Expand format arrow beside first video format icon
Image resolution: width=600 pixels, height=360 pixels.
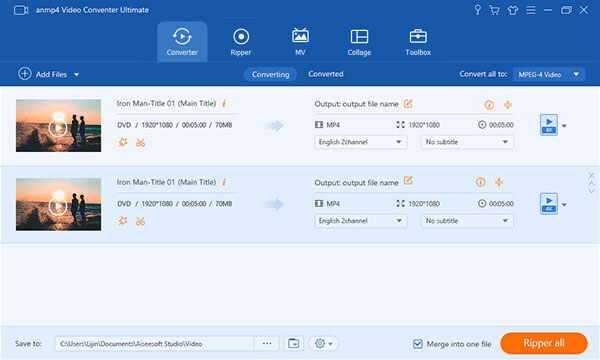(x=564, y=125)
